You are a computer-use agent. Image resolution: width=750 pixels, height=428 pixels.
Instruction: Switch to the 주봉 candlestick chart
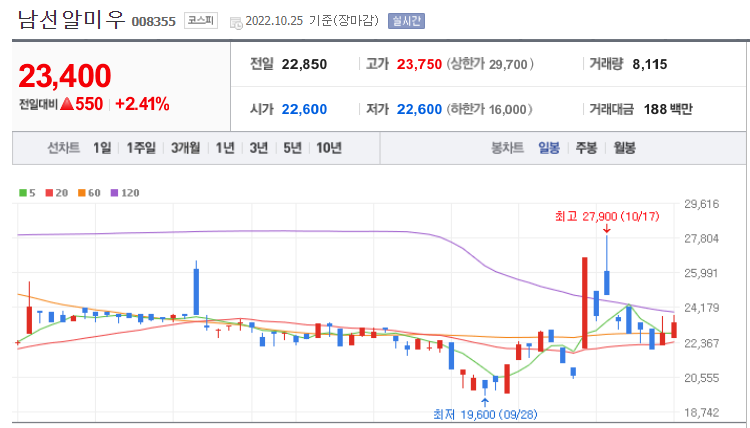click(586, 148)
